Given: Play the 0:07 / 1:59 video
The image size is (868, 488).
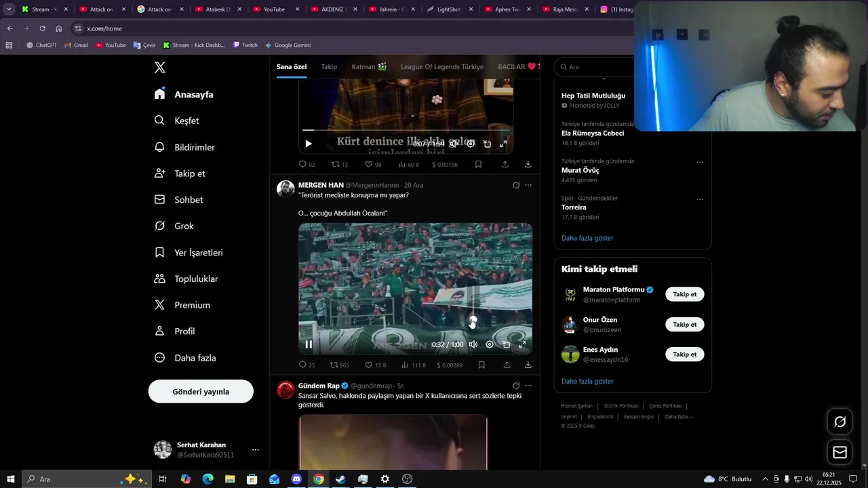Looking at the screenshot, I should click(309, 144).
